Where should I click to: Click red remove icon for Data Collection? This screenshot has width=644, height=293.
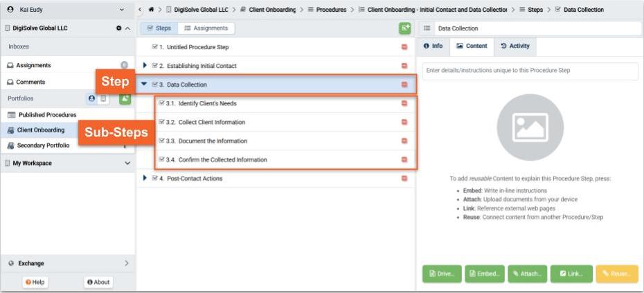coord(404,85)
